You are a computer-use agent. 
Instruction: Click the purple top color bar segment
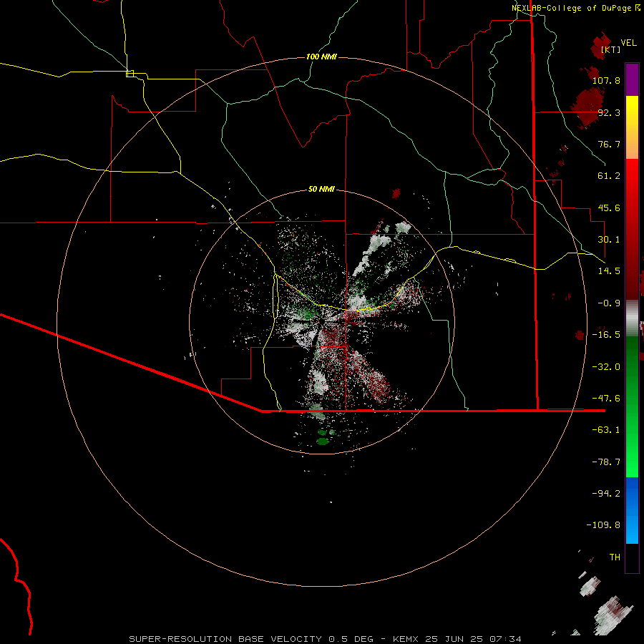click(632, 79)
